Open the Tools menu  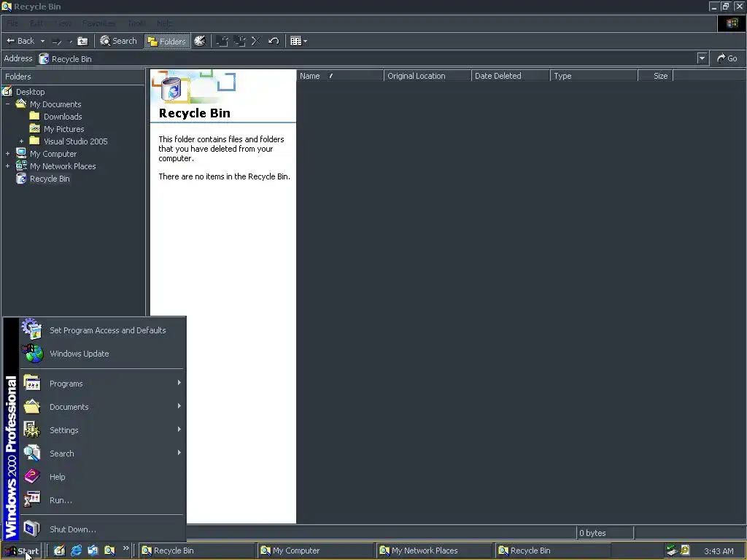coord(136,23)
